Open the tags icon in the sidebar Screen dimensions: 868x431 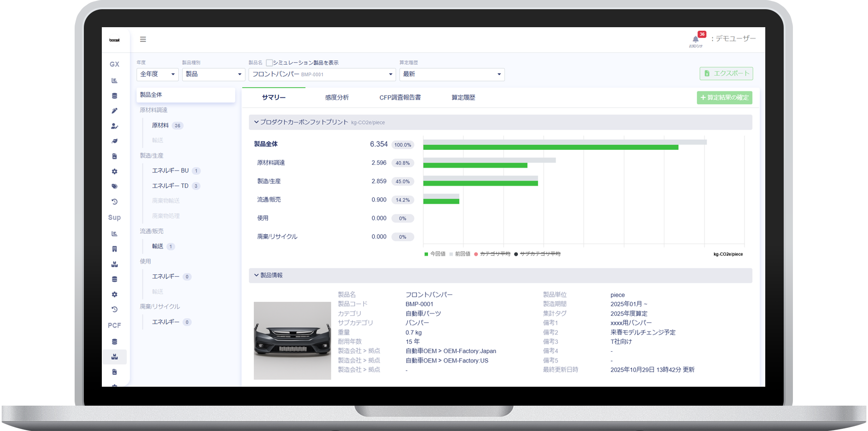[x=114, y=187]
